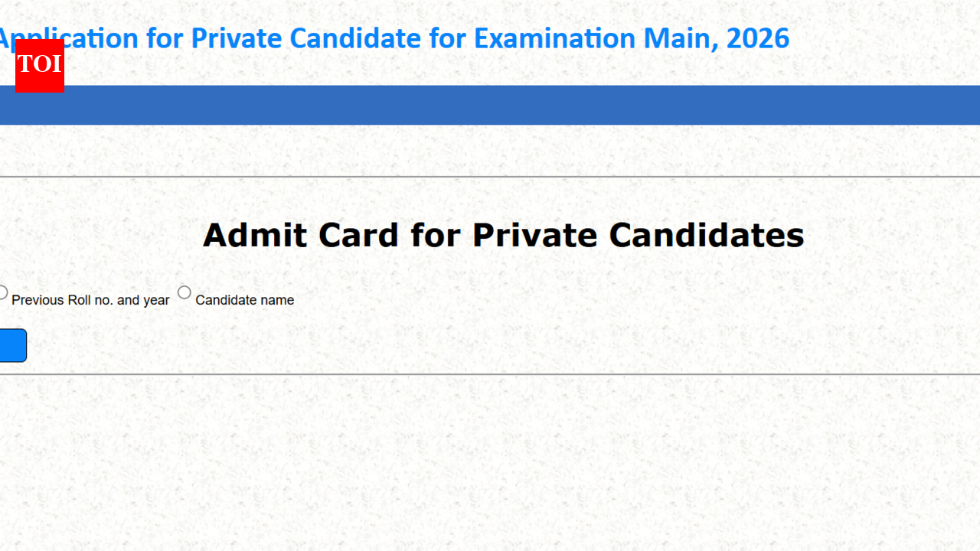Click the 'Admit Card for Private Candidates' heading

pyautogui.click(x=503, y=235)
